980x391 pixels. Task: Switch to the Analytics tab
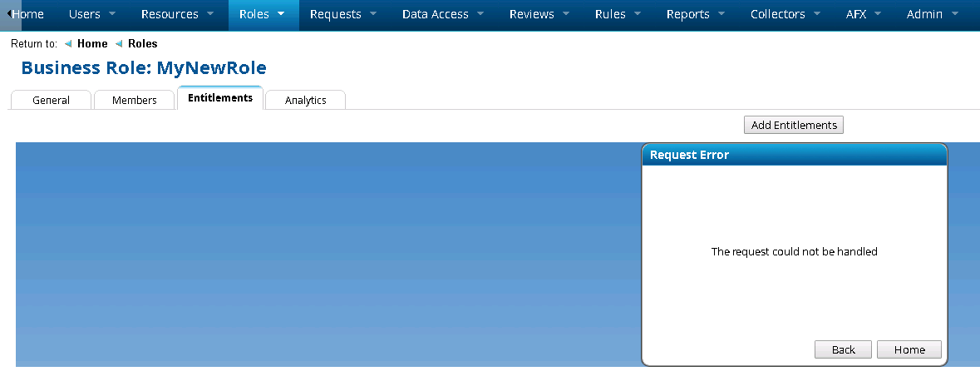click(305, 100)
